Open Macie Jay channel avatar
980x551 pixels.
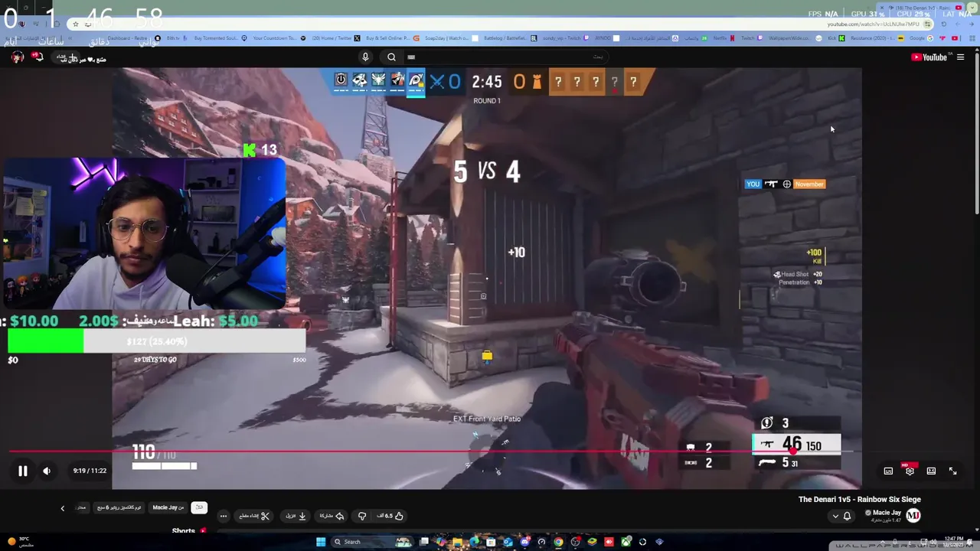pos(913,516)
